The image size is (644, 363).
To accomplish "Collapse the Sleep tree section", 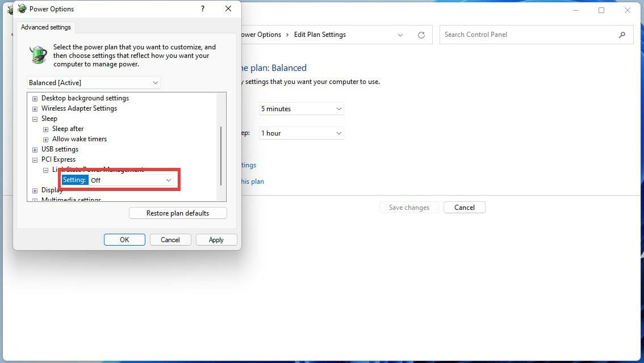I will coord(35,119).
